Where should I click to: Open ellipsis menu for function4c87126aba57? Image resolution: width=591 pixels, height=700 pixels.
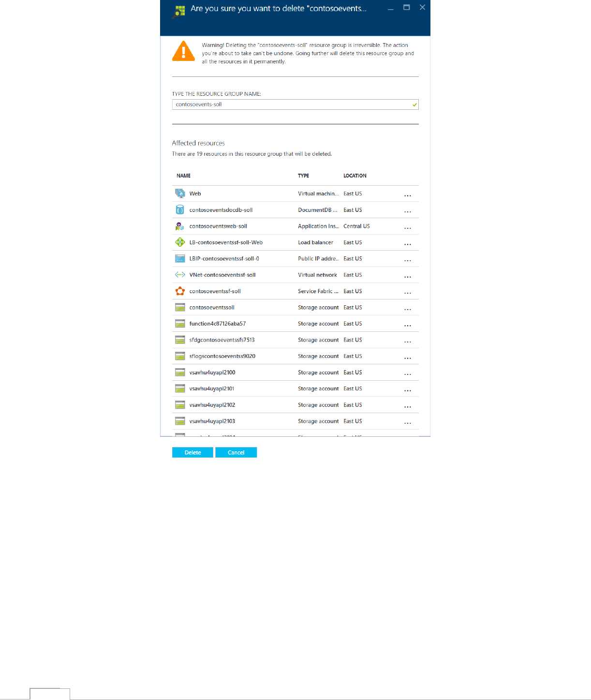click(x=408, y=326)
